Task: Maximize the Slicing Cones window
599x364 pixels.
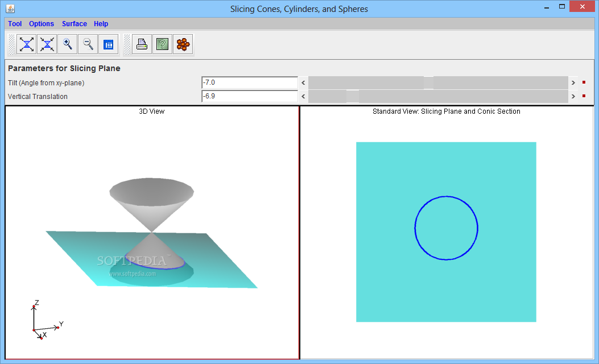Action: tap(562, 6)
